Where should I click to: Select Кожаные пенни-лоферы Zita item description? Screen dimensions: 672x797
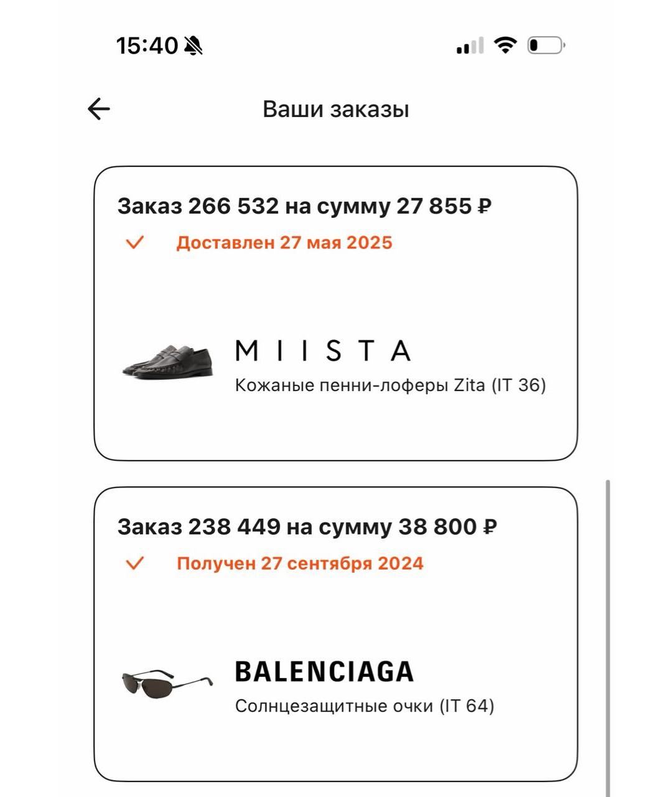[x=390, y=385]
